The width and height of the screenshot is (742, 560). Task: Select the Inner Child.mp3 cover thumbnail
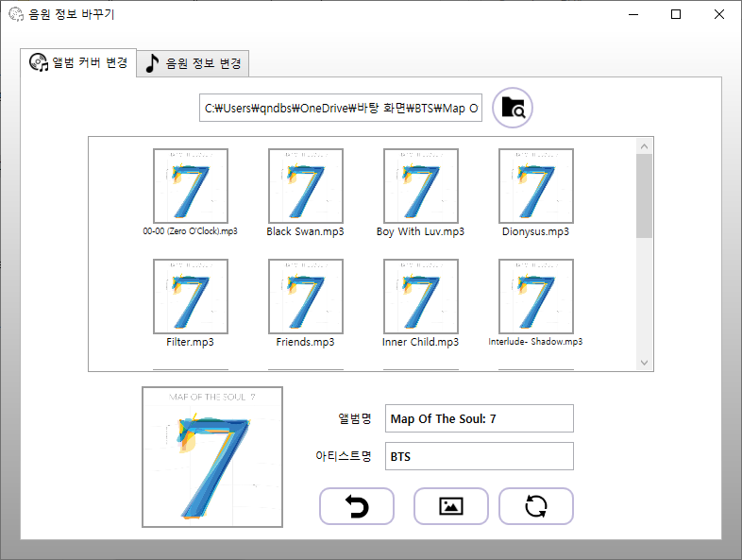(421, 297)
